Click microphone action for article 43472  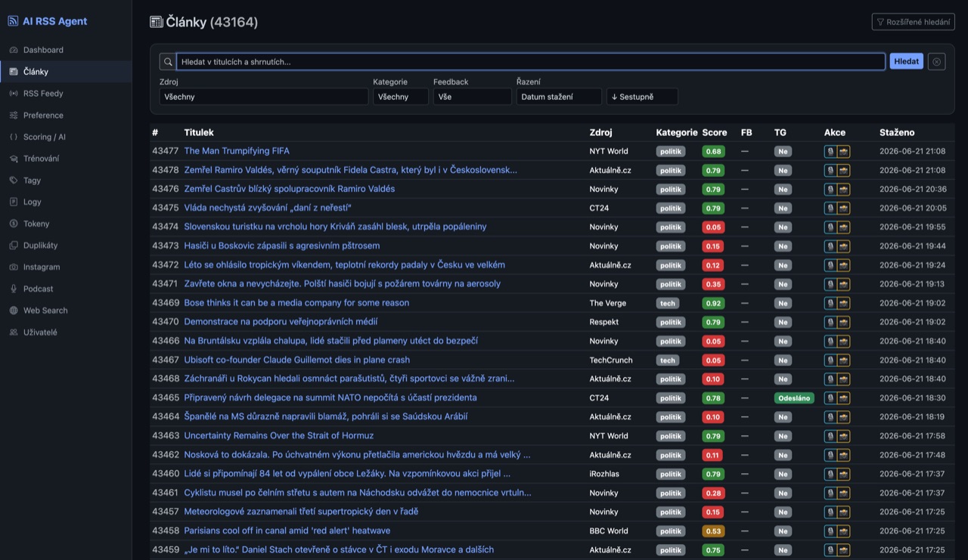[x=830, y=265]
